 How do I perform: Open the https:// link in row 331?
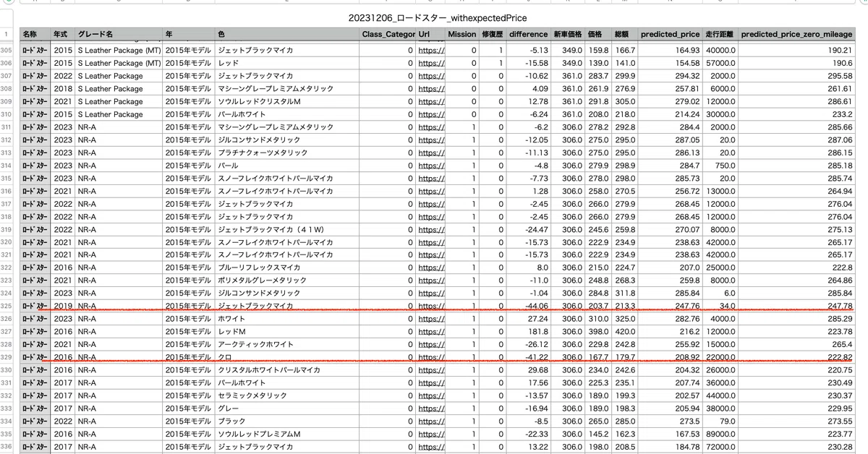(x=431, y=382)
